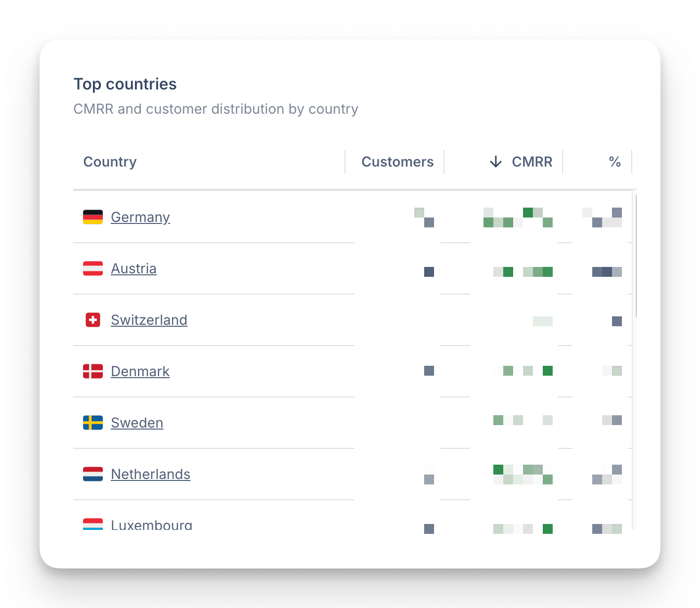Open the Austria country link
The height and width of the screenshot is (608, 700).
pyautogui.click(x=133, y=268)
